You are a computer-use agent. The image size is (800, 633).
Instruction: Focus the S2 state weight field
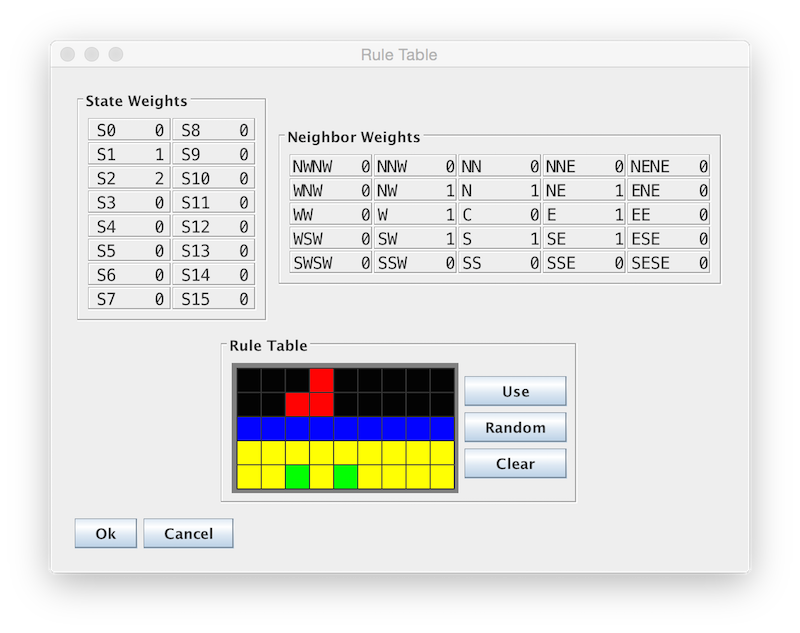129,178
